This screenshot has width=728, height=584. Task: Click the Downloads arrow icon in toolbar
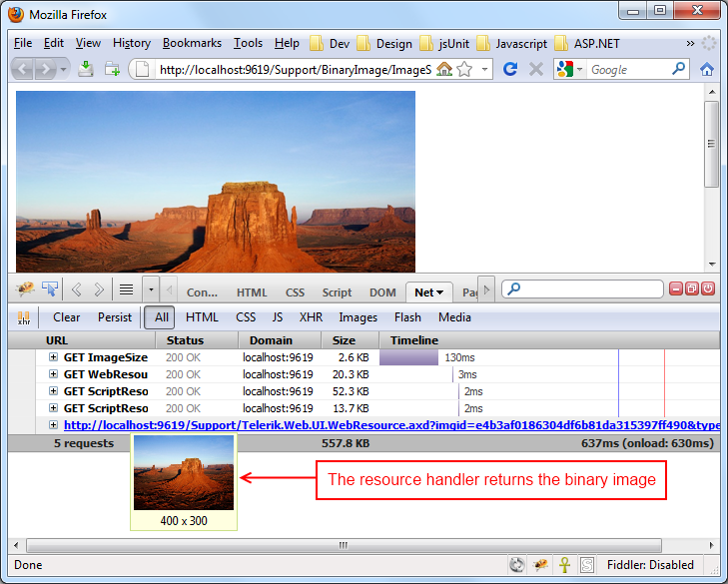click(x=86, y=69)
